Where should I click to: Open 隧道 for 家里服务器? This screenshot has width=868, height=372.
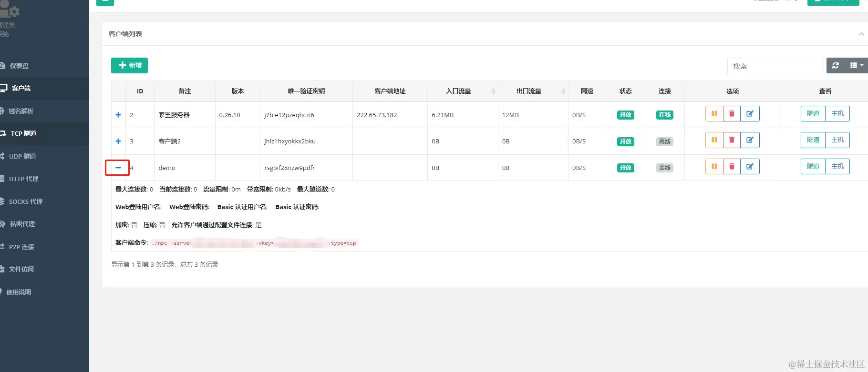tap(813, 114)
